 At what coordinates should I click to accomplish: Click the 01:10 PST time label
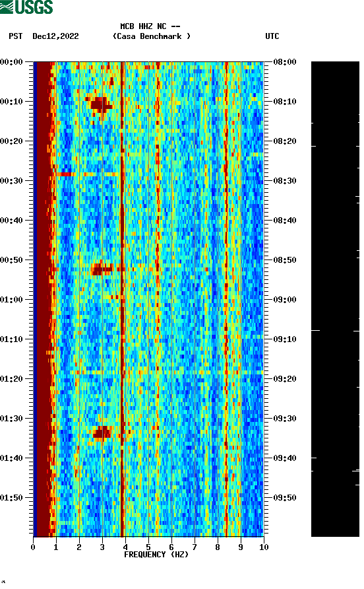pyautogui.click(x=11, y=339)
